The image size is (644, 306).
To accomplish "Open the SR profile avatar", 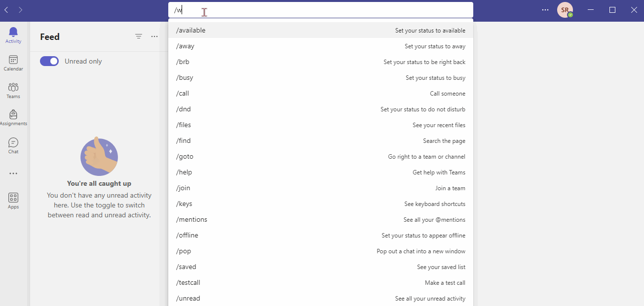I will pyautogui.click(x=565, y=10).
